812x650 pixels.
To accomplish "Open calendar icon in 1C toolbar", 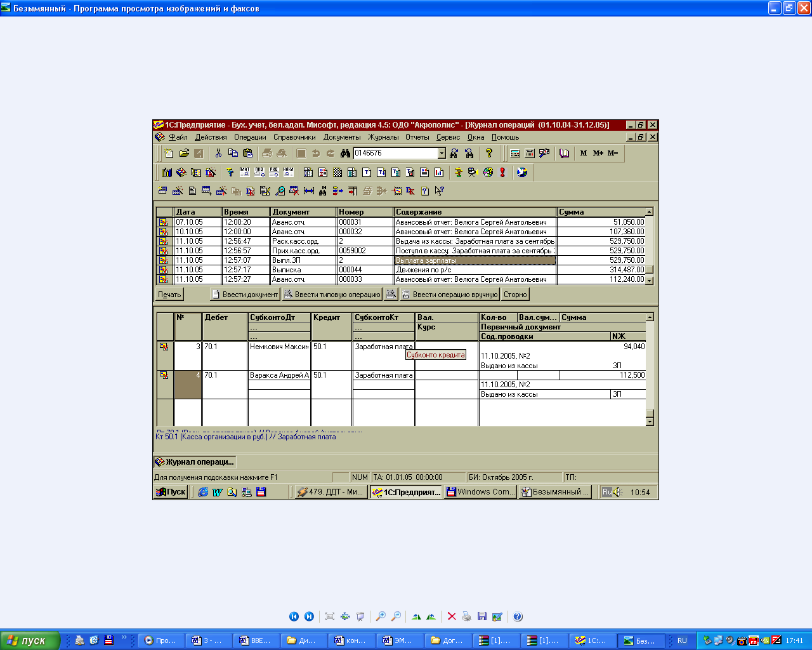I will pyautogui.click(x=530, y=153).
